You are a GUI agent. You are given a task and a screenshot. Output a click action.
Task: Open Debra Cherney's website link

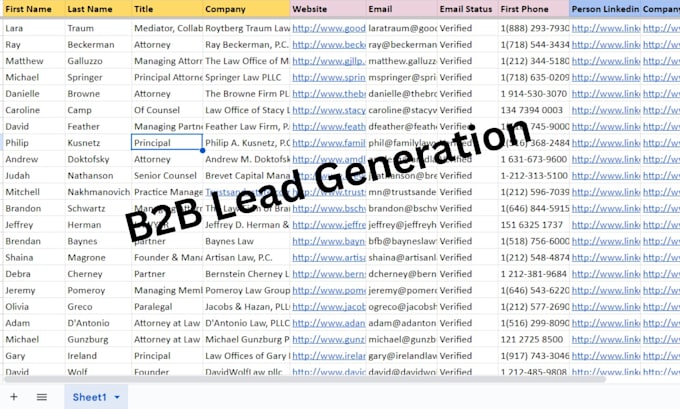point(329,274)
